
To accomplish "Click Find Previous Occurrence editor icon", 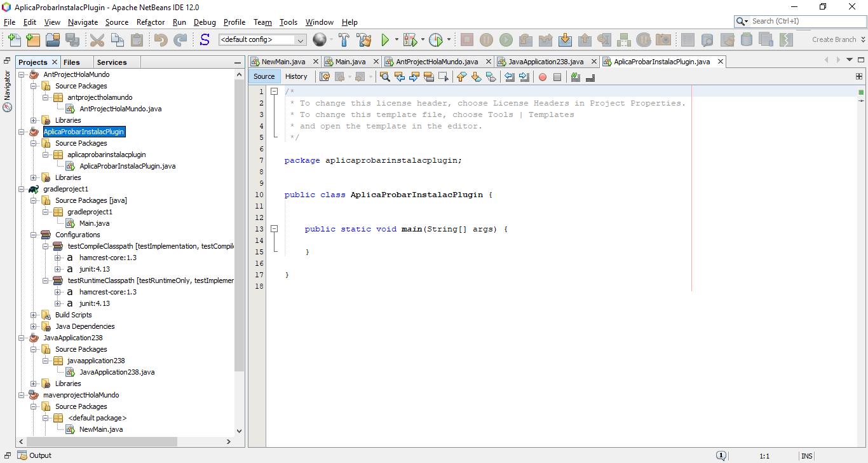I will (399, 77).
